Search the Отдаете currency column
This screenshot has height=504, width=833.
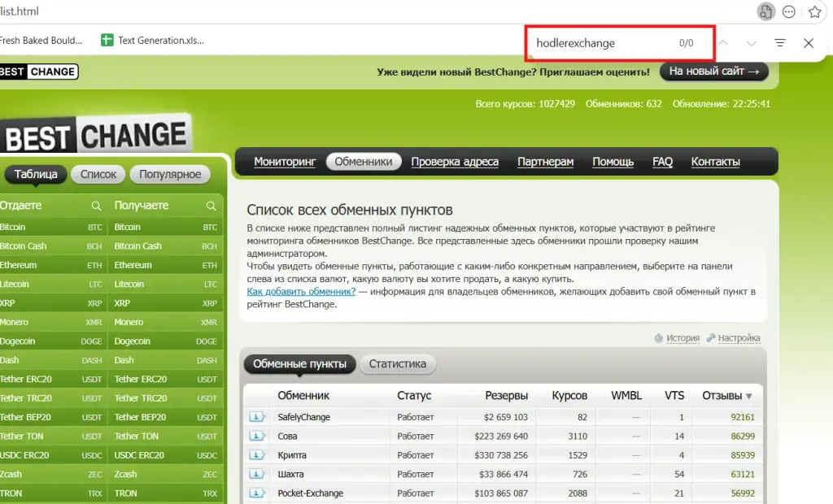pyautogui.click(x=96, y=206)
